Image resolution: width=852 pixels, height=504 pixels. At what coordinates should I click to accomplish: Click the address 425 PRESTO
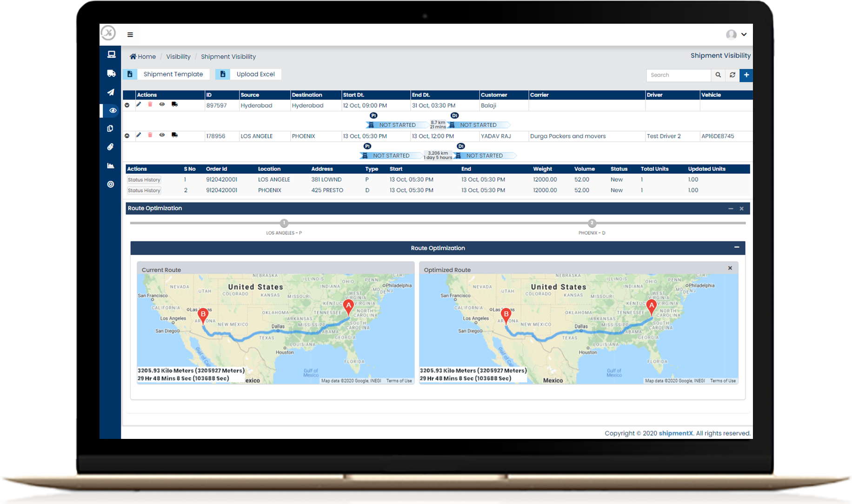tap(327, 190)
